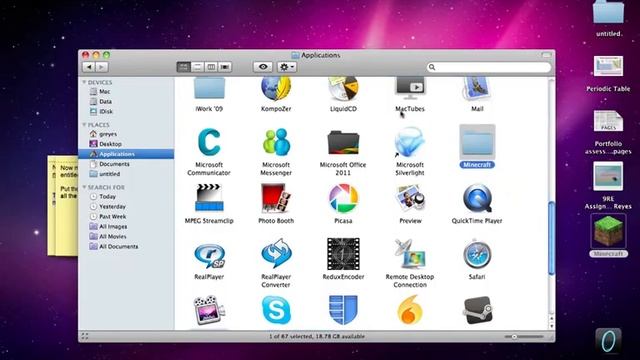The width and height of the screenshot is (640, 360).
Task: Select Microsoft Messenger icon
Action: pyautogui.click(x=276, y=142)
